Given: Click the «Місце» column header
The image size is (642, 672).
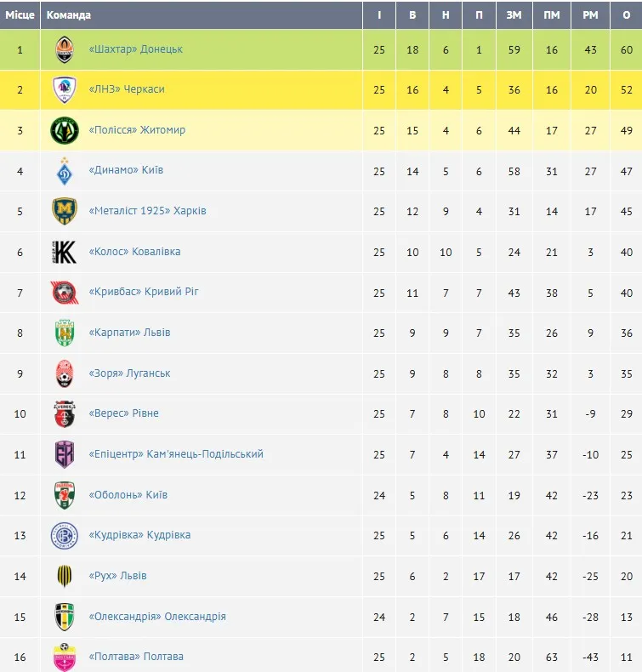Looking at the screenshot, I should [20, 15].
